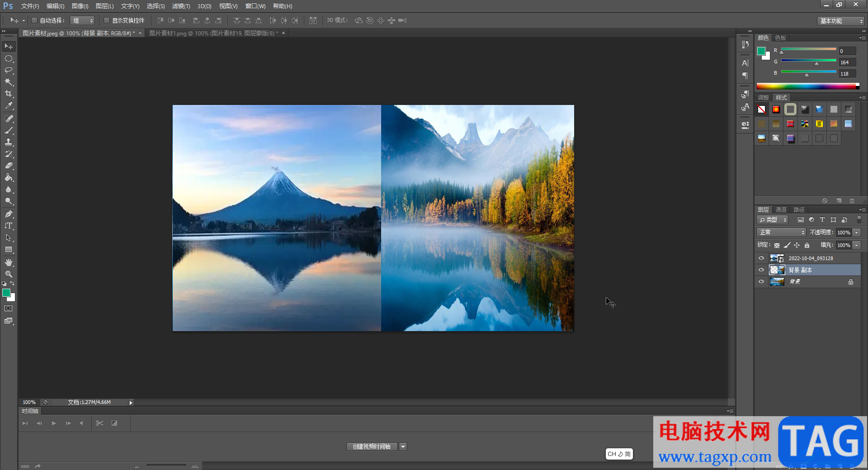Switch to the 色板 tab

pyautogui.click(x=780, y=38)
